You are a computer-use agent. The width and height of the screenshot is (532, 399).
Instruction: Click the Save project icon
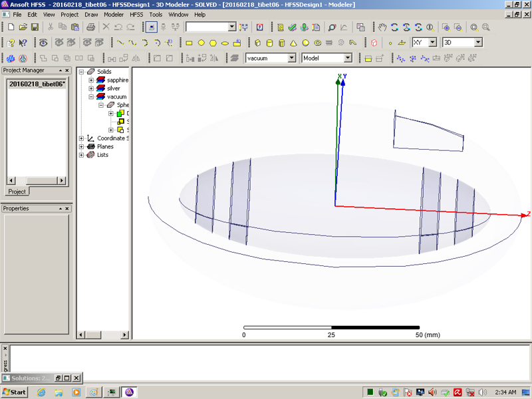pyautogui.click(x=35, y=27)
